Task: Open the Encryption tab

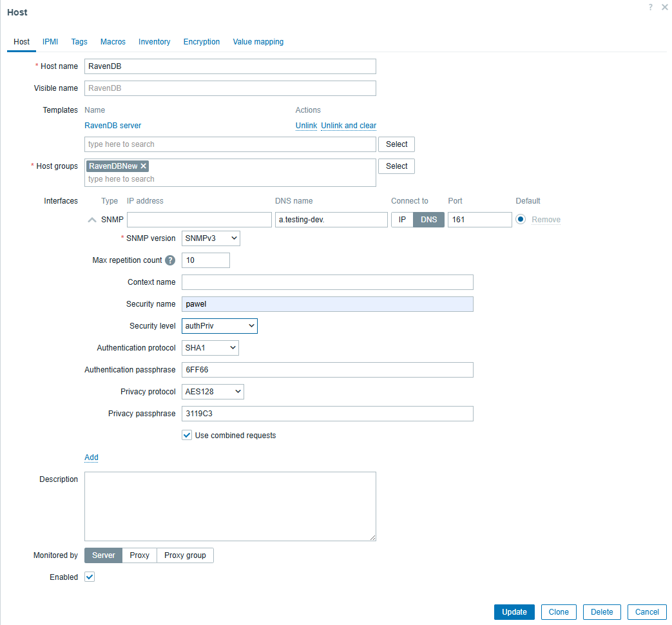Action: (201, 42)
